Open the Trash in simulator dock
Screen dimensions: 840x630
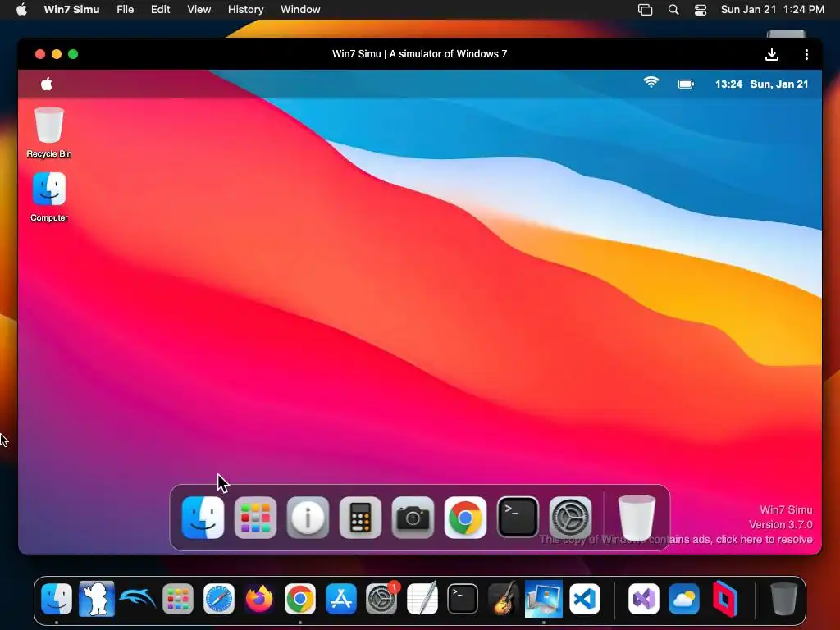(x=637, y=518)
